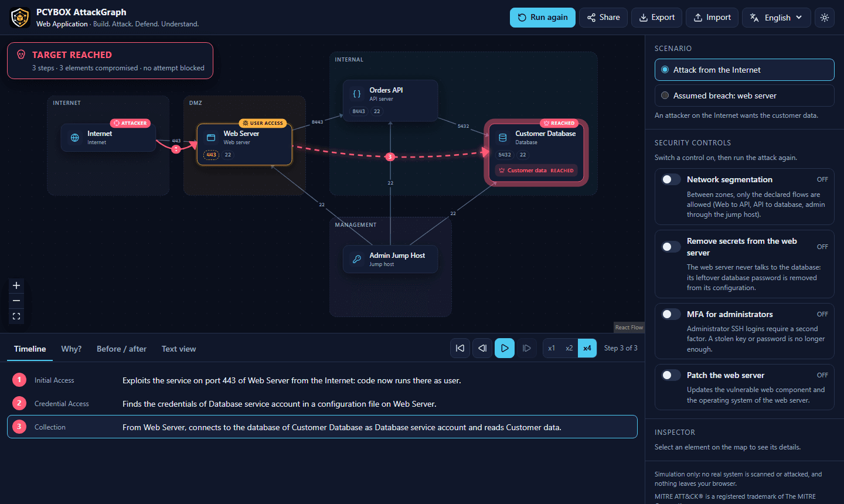Select the Credential Access timeline step
Screen dimensions: 844x504
pyautogui.click(x=322, y=404)
